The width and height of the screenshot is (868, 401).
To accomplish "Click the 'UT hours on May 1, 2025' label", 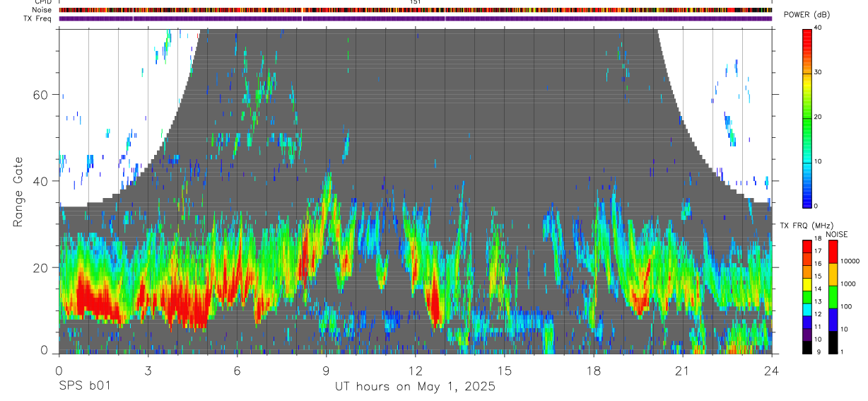I will 415,387.
